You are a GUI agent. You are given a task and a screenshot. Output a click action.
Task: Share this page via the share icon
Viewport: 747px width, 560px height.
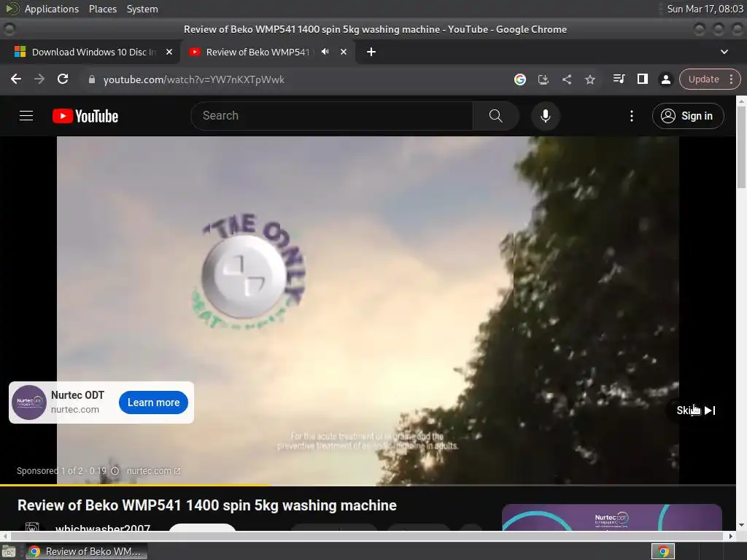coord(566,79)
